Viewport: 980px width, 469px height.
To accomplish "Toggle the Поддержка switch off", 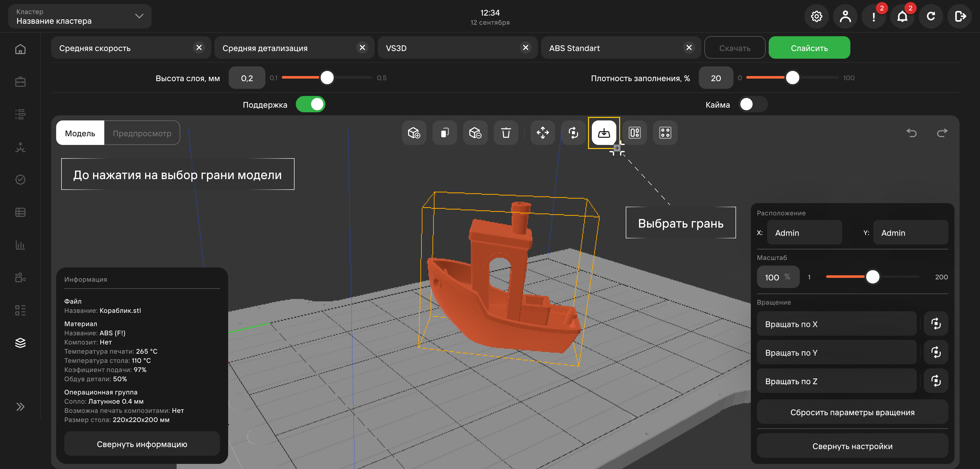I will point(310,104).
